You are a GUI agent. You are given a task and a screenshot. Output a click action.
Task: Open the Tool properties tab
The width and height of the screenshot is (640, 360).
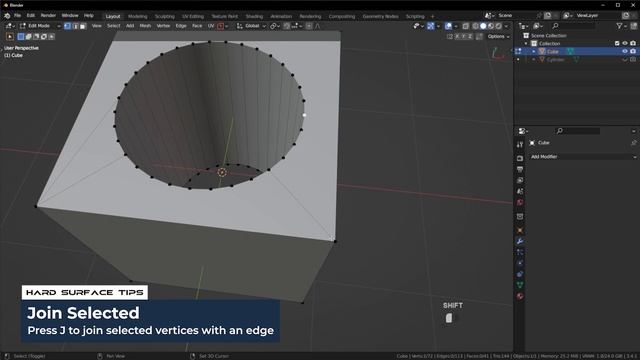[520, 144]
